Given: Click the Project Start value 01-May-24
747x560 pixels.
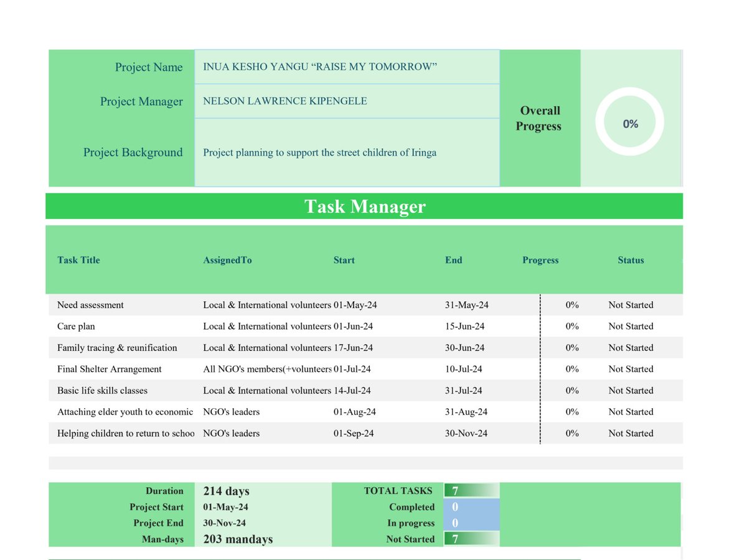Looking at the screenshot, I should [x=225, y=507].
